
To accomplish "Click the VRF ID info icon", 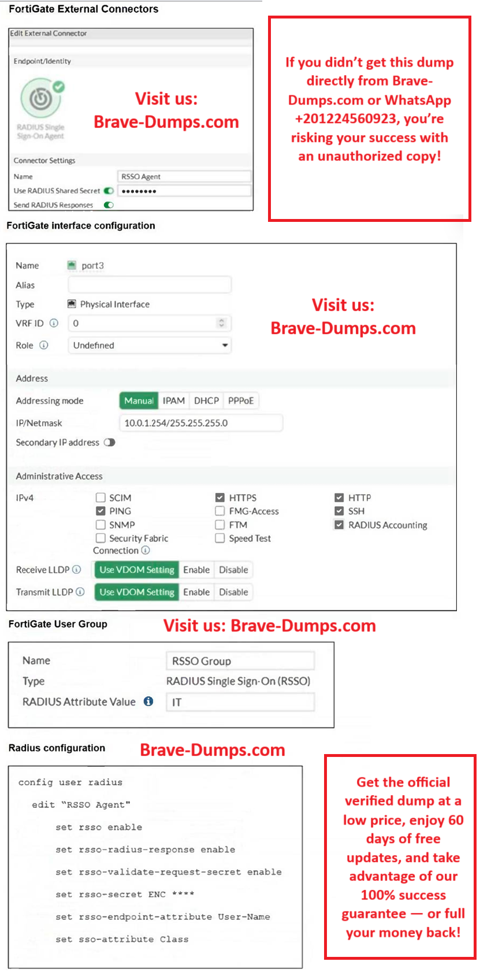I will pyautogui.click(x=54, y=323).
